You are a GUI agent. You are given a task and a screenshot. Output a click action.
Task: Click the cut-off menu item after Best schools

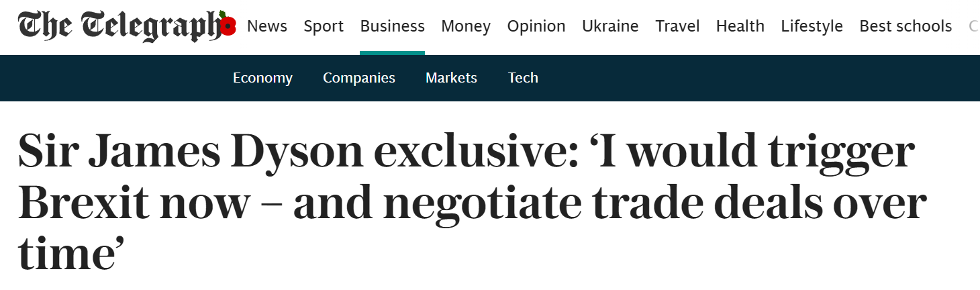pos(973,27)
